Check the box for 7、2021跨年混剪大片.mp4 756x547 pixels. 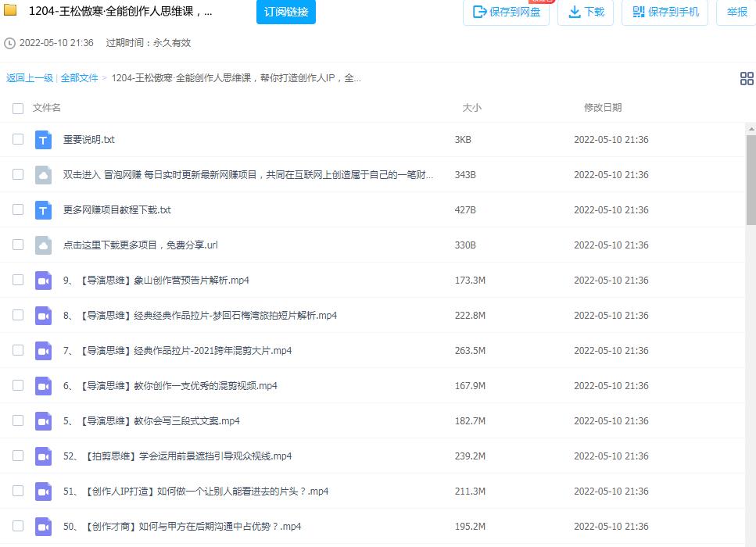click(x=18, y=350)
